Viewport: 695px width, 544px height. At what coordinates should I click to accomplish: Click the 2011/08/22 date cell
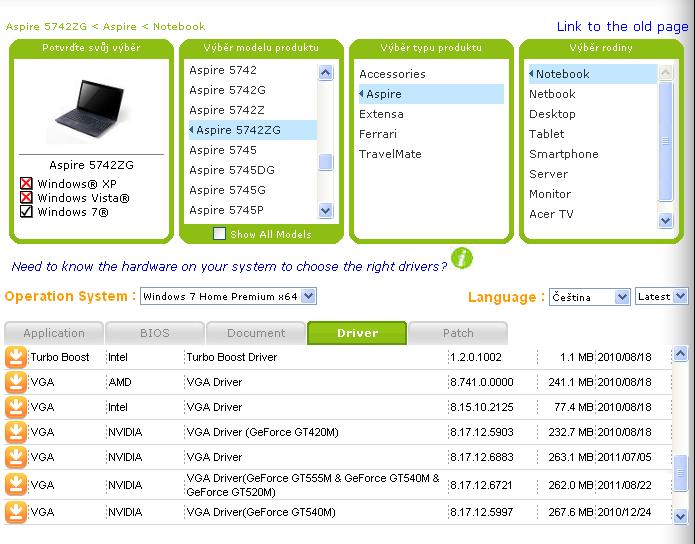click(x=625, y=485)
